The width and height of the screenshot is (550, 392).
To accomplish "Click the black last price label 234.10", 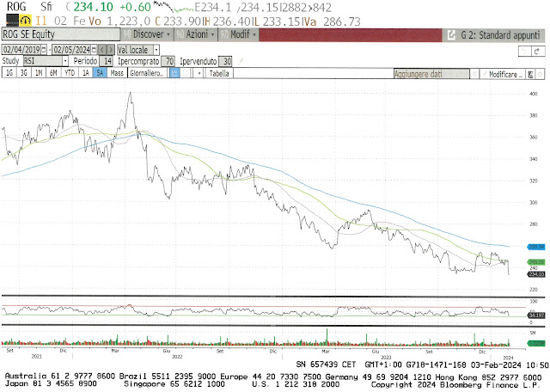I will (536, 274).
